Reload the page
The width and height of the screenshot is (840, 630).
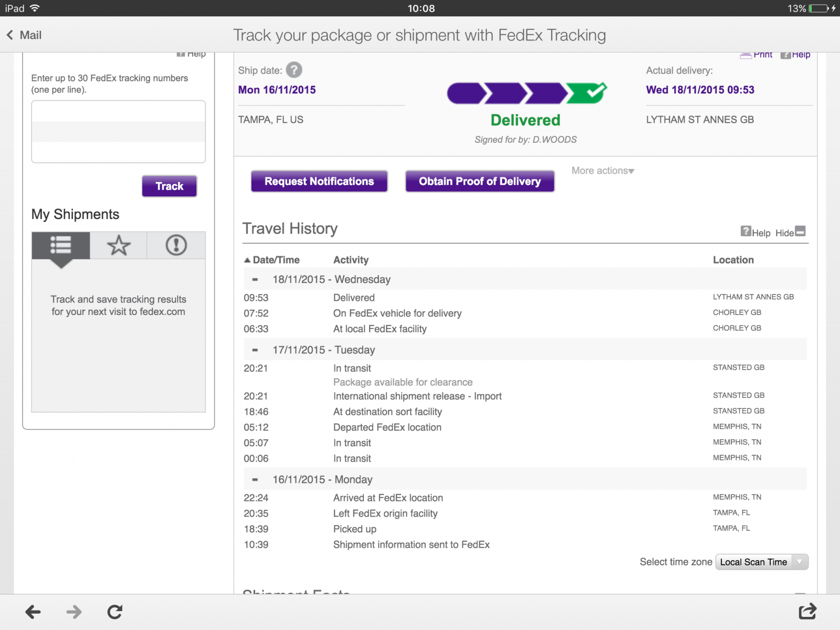pyautogui.click(x=115, y=612)
